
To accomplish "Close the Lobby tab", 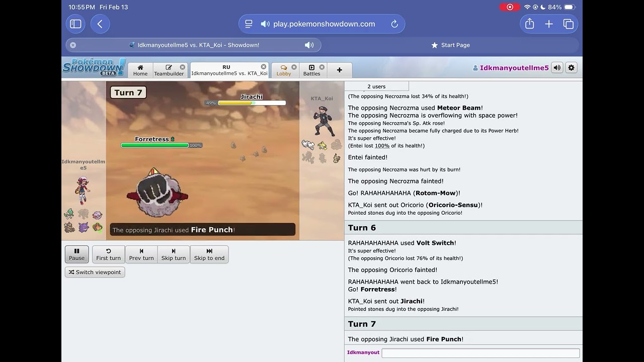I will [294, 67].
